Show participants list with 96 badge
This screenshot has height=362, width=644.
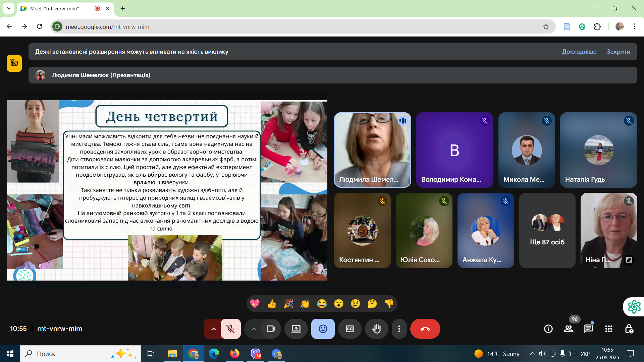[569, 329]
